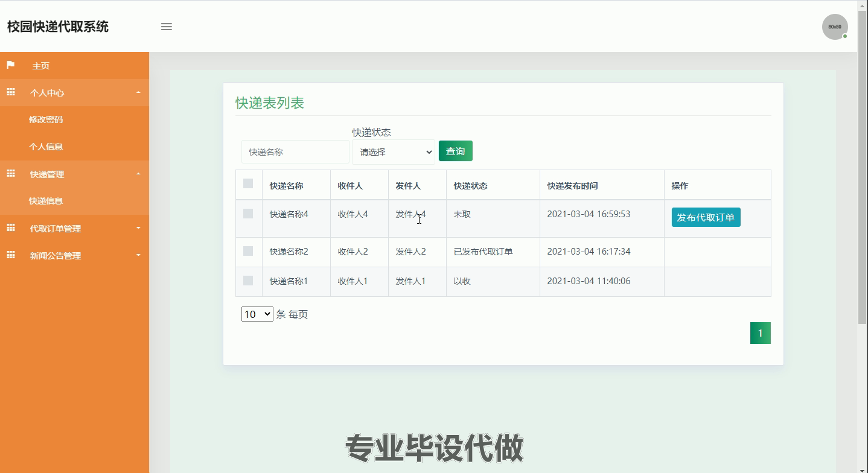868x473 pixels.
Task: Check the row for 快递名称4
Action: click(248, 214)
